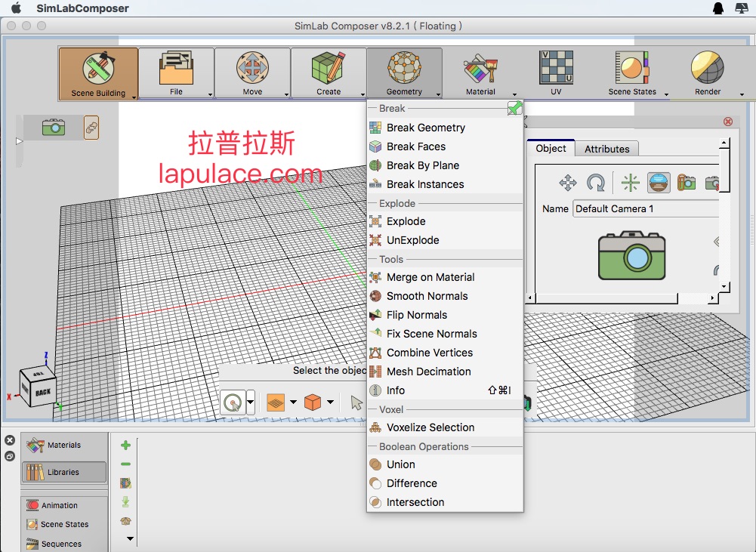
Task: Click the Name field showing Default Camera 1
Action: [646, 208]
